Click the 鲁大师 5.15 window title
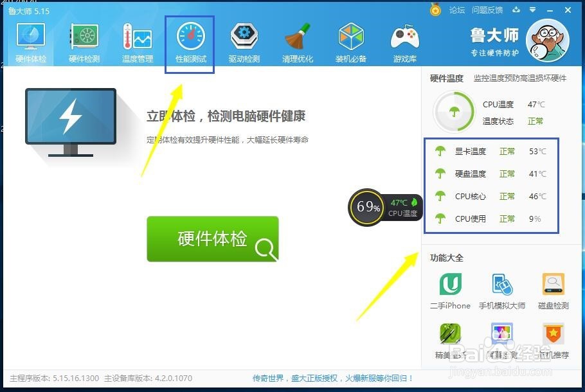The height and width of the screenshot is (392, 585). (x=29, y=11)
